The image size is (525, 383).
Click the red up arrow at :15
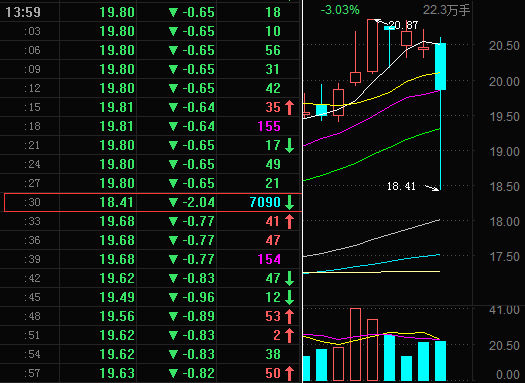[289, 107]
